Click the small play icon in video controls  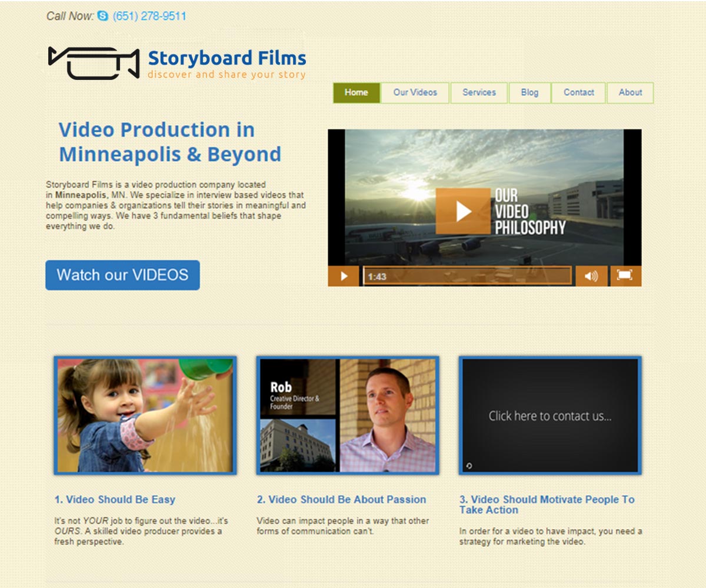344,276
